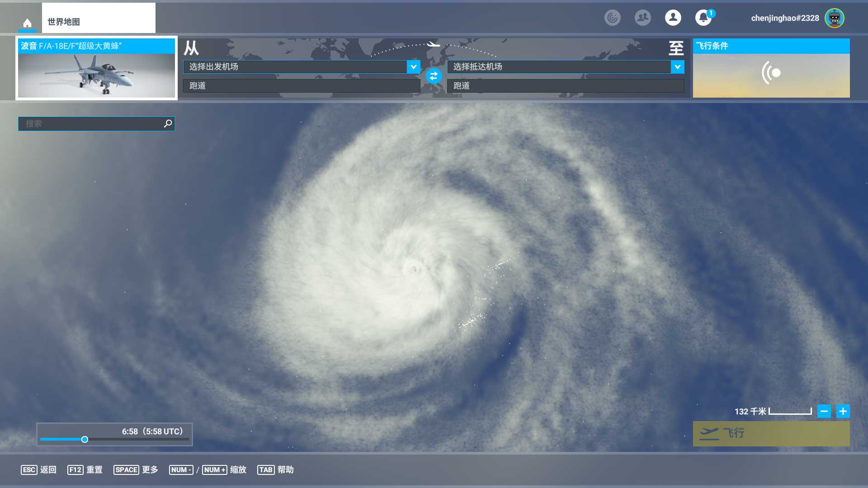This screenshot has width=868, height=488.
Task: Click NUM + zoom in key hint
Action: pyautogui.click(x=214, y=470)
